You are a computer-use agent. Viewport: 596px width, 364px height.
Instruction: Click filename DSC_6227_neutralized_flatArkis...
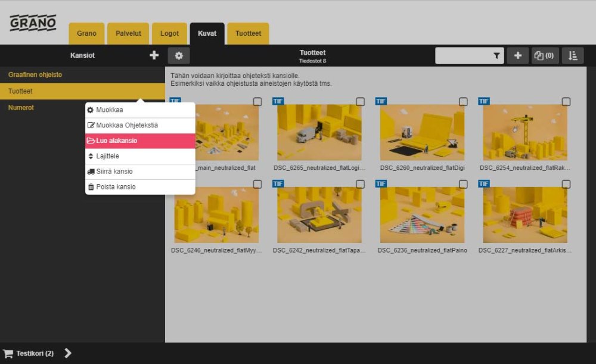(x=525, y=250)
